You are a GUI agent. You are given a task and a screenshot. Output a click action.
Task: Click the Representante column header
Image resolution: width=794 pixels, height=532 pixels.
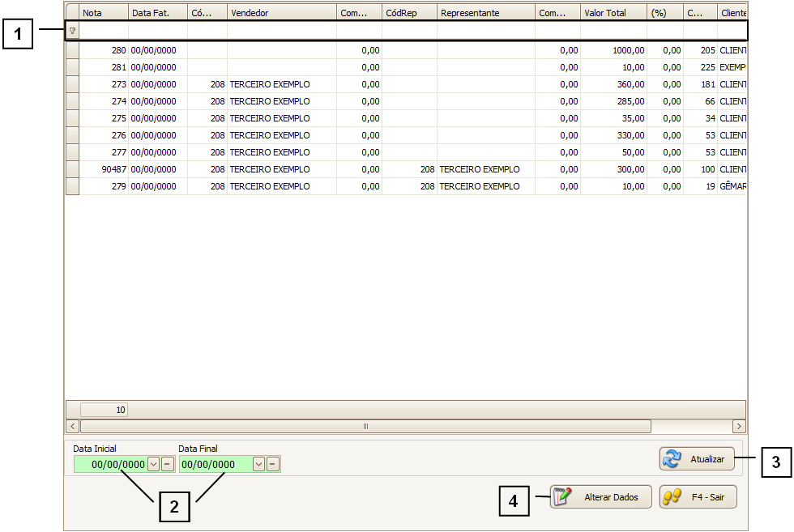tap(485, 13)
